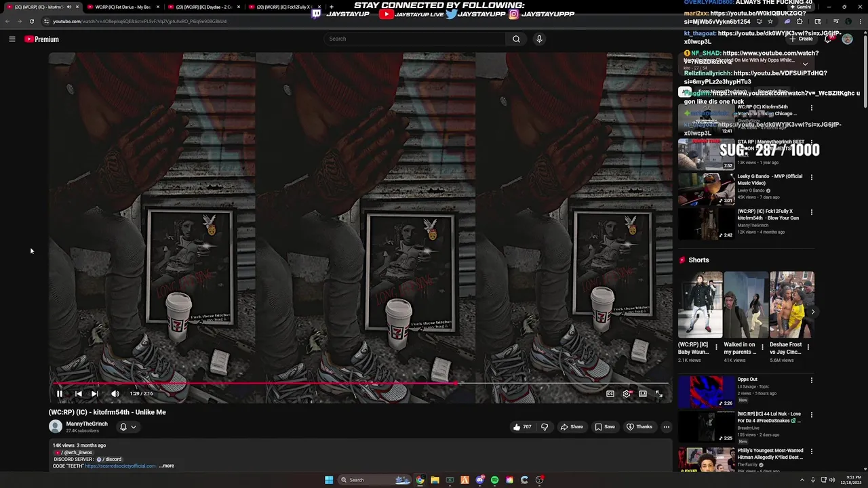Open MannyTheGrinch channel name link

pyautogui.click(x=87, y=424)
